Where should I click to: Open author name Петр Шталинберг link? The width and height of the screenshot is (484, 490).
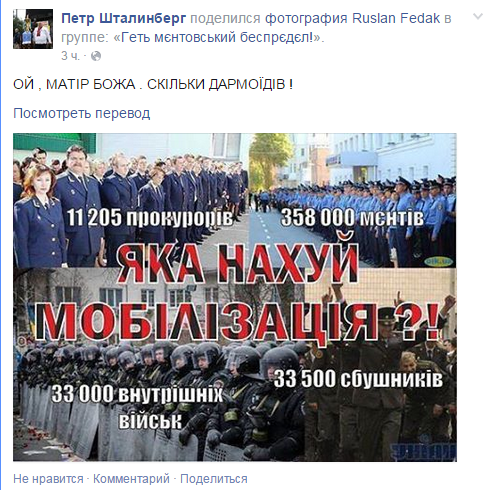point(124,18)
